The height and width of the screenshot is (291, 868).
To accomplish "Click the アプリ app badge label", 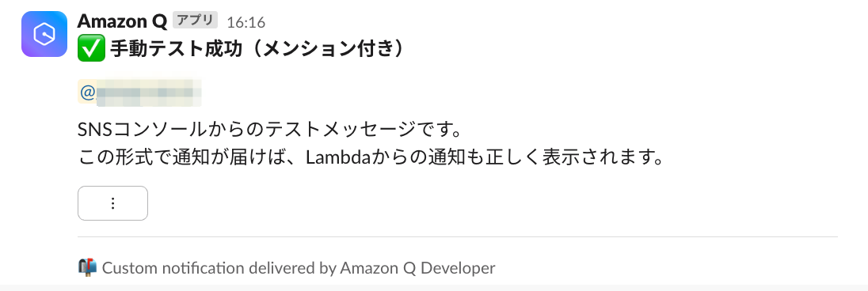I will (195, 21).
